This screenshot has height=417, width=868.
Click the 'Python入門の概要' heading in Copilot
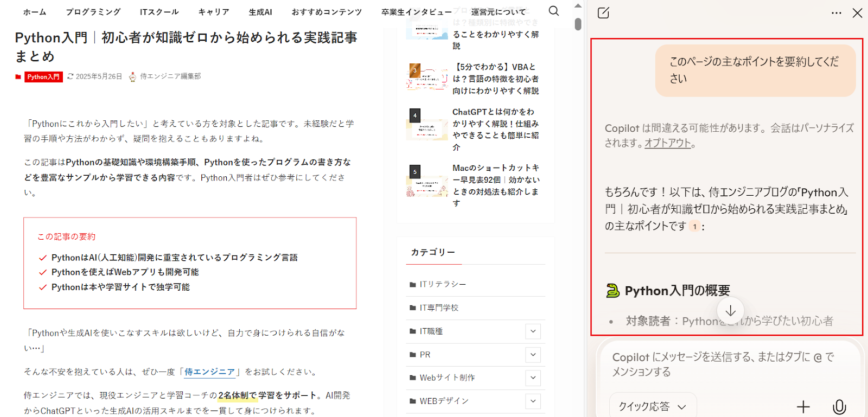(677, 291)
